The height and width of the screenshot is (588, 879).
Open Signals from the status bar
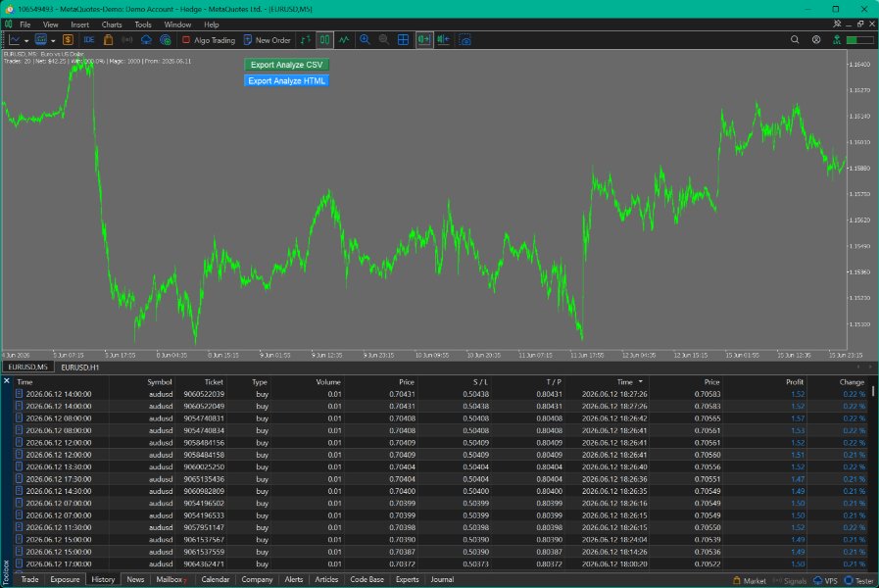(x=789, y=581)
